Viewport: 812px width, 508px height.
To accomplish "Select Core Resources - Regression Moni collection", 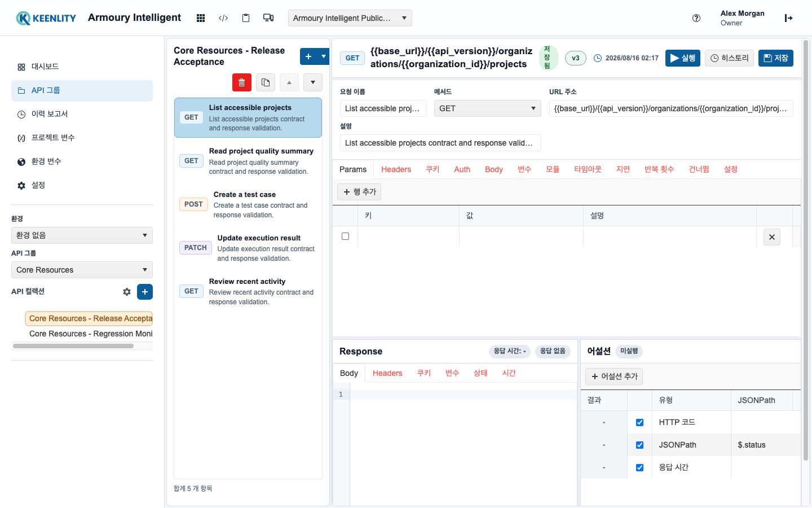I will [x=91, y=334].
